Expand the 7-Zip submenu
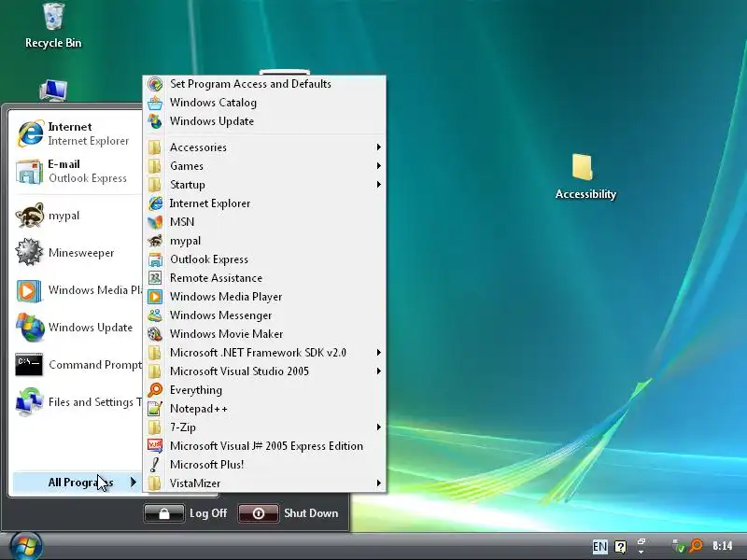 pyautogui.click(x=264, y=427)
